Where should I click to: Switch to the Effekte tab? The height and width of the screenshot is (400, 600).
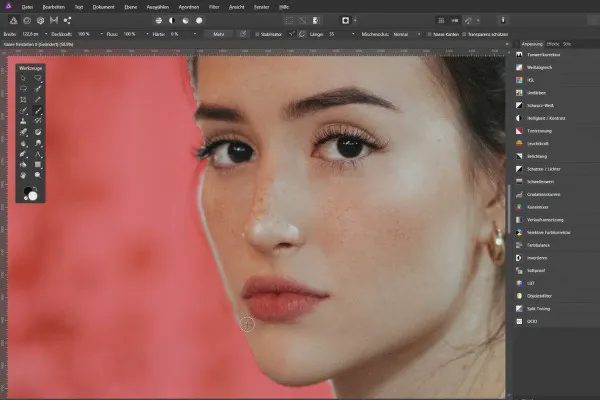[x=552, y=44]
